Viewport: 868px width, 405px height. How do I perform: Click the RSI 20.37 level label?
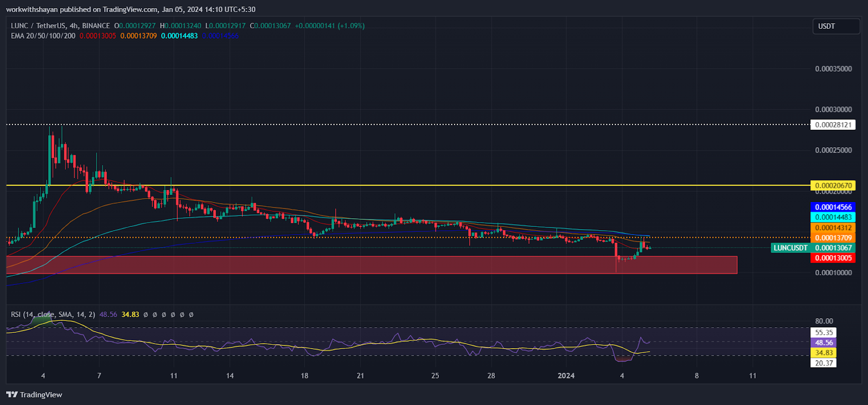(x=824, y=363)
